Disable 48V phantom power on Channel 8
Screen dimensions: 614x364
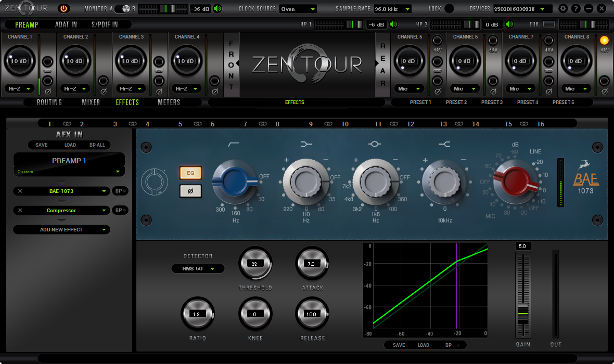[x=604, y=41]
